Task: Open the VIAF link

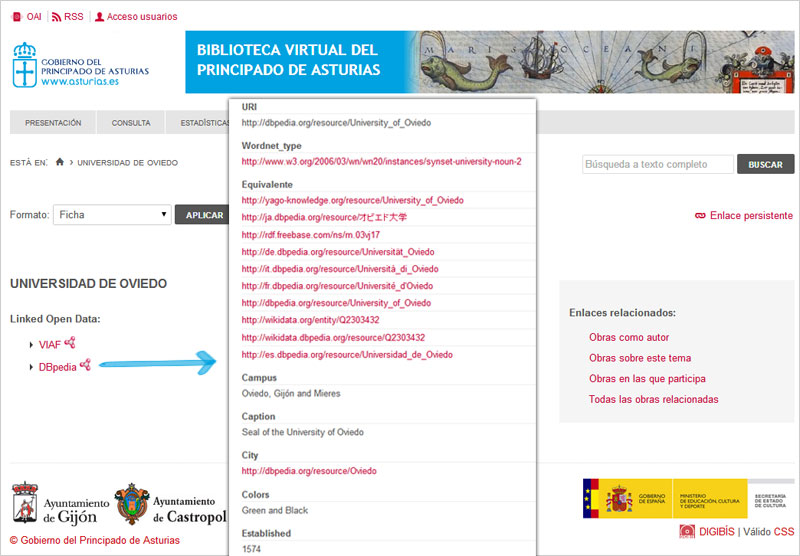Action: coord(49,345)
